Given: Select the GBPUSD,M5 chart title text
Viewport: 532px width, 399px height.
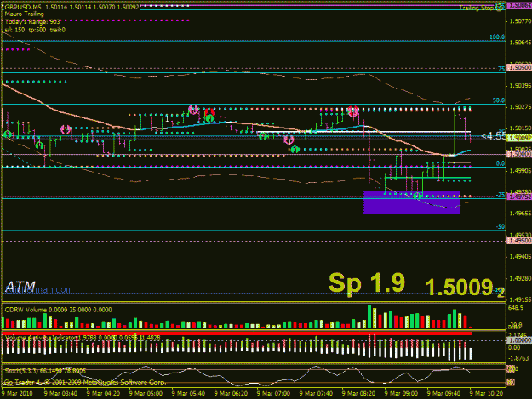Looking at the screenshot, I should [23, 7].
